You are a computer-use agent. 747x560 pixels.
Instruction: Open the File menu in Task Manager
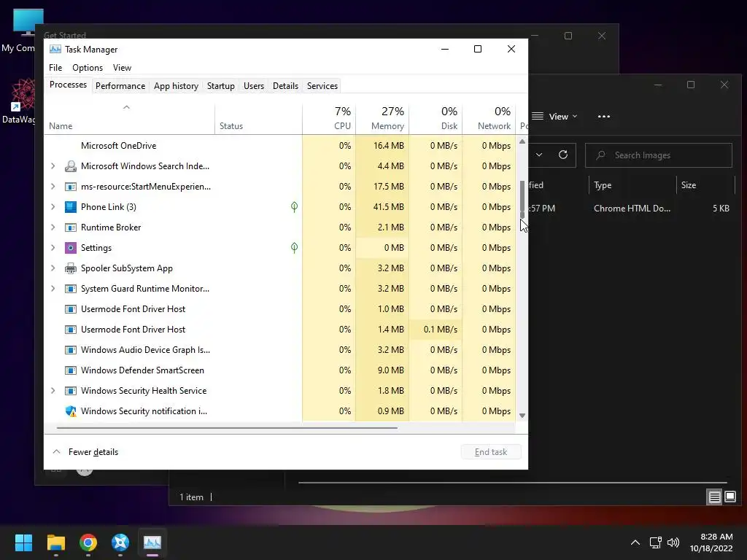(x=55, y=68)
